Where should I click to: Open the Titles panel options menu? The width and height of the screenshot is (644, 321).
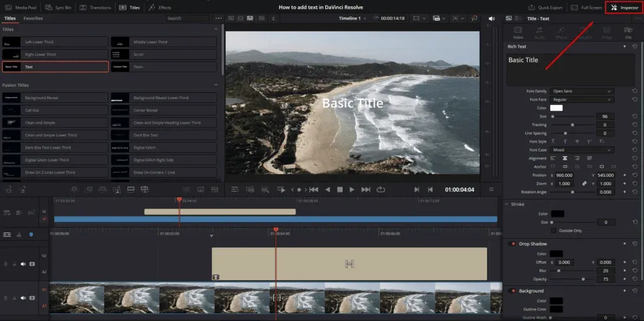(x=218, y=18)
